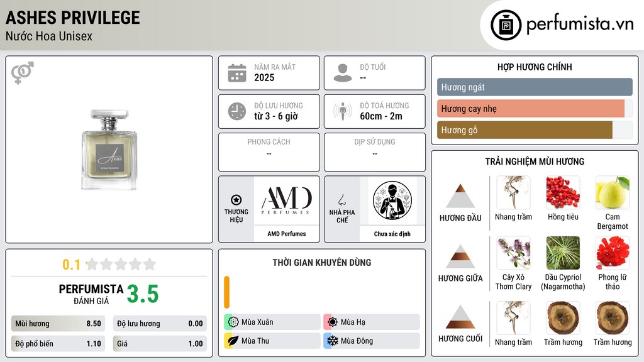Viewport: 644px width, 362px height.
Task: Click the Hương đầu pyramid icon
Action: [x=460, y=196]
